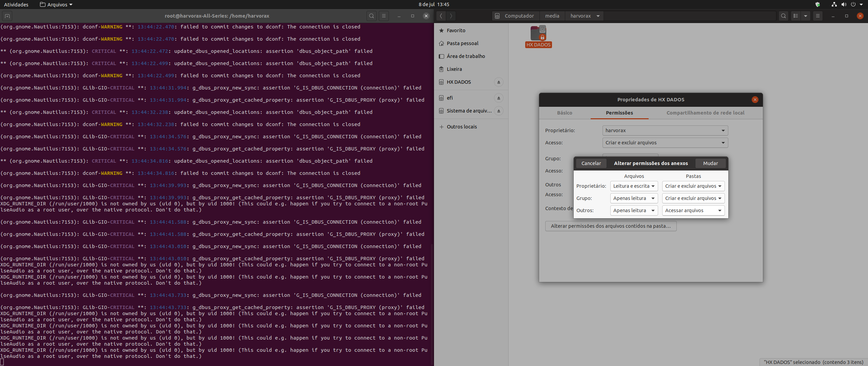
Task: Open search in the file manager
Action: coord(783,16)
